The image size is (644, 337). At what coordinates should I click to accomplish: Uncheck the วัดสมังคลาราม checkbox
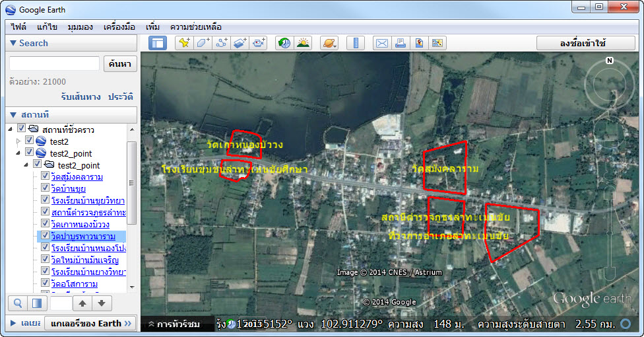(45, 176)
